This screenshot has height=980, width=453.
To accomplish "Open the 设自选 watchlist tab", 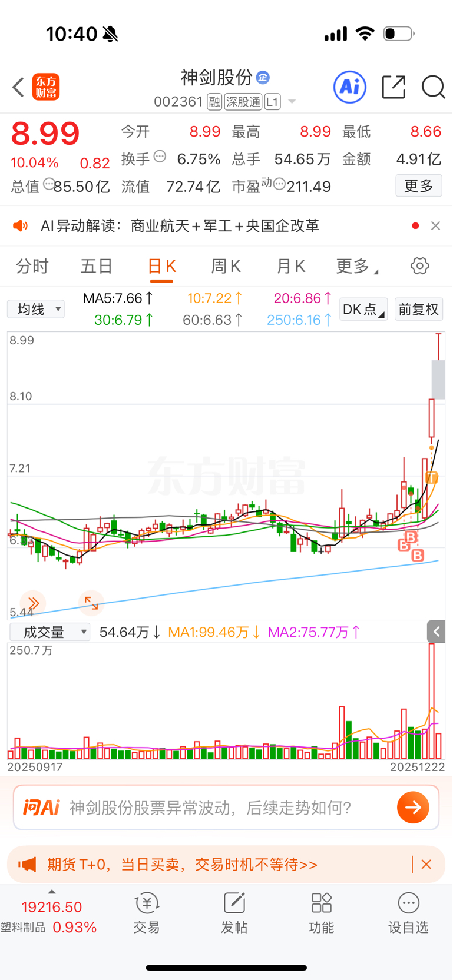I will (408, 913).
